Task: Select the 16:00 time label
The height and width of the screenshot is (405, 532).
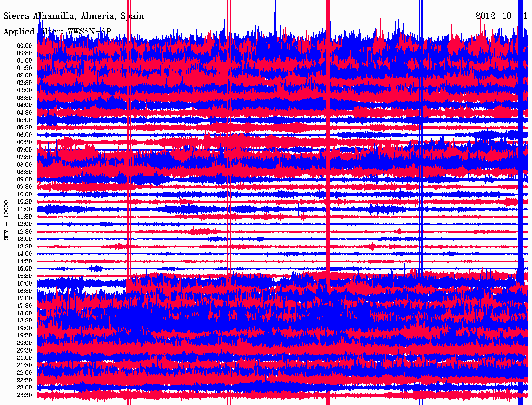Action: click(24, 283)
